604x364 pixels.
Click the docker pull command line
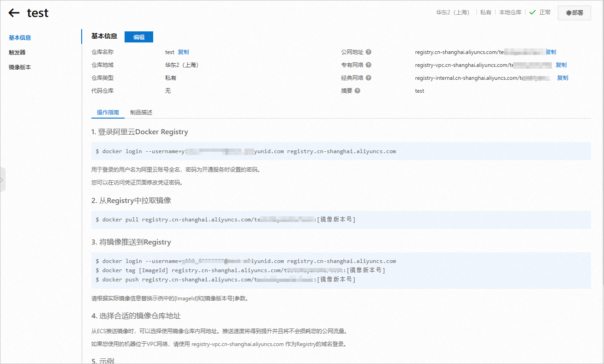(x=226, y=220)
